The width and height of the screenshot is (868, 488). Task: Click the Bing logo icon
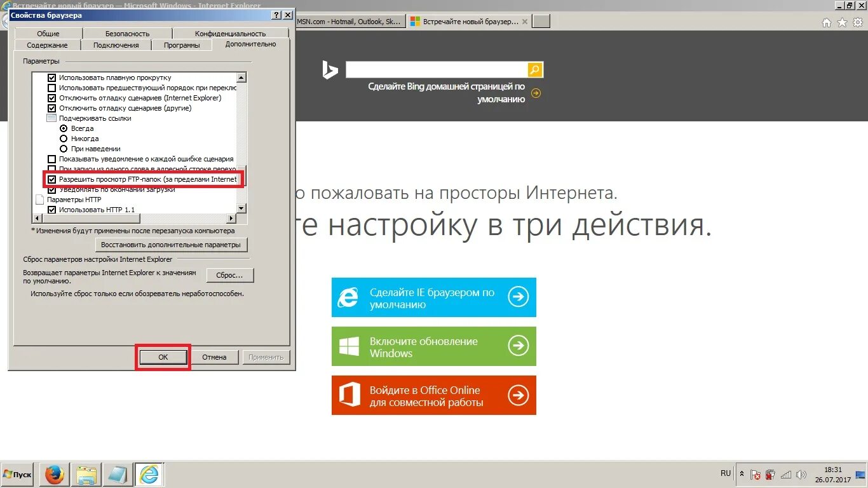[330, 70]
